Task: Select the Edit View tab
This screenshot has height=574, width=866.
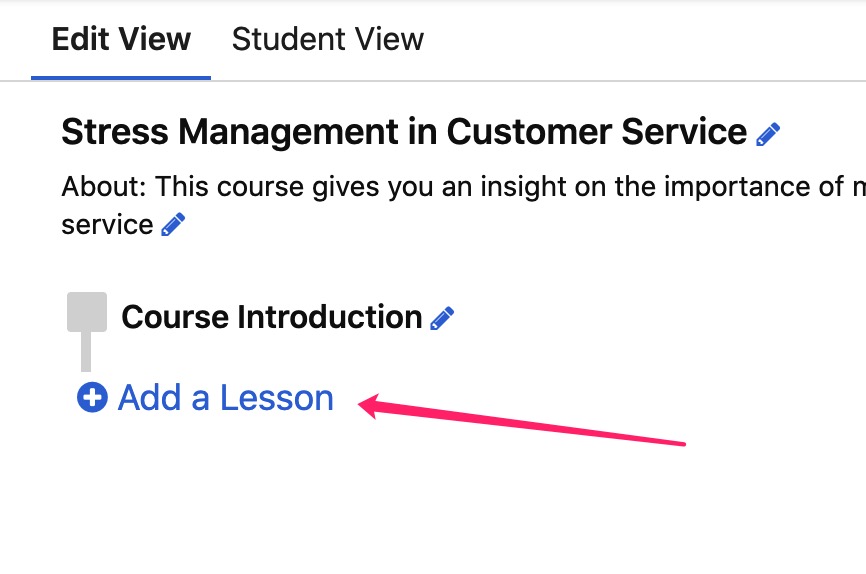Action: click(x=121, y=39)
